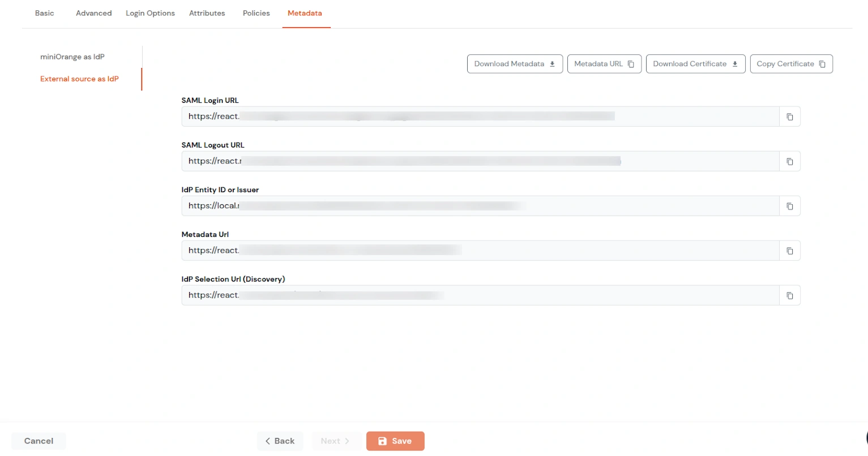Open the Advanced tab
Image resolution: width=868 pixels, height=456 pixels.
[93, 13]
